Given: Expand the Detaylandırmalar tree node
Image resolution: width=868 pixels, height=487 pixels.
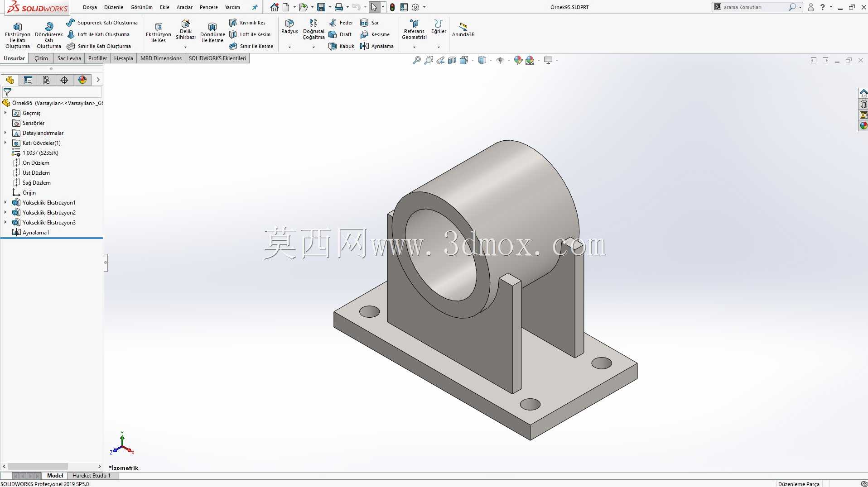Looking at the screenshot, I should [5, 133].
